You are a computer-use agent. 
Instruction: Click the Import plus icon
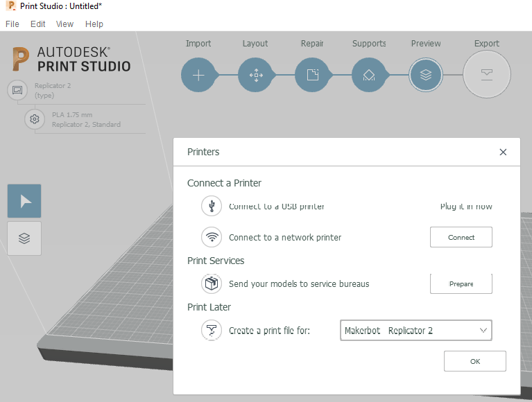(198, 75)
